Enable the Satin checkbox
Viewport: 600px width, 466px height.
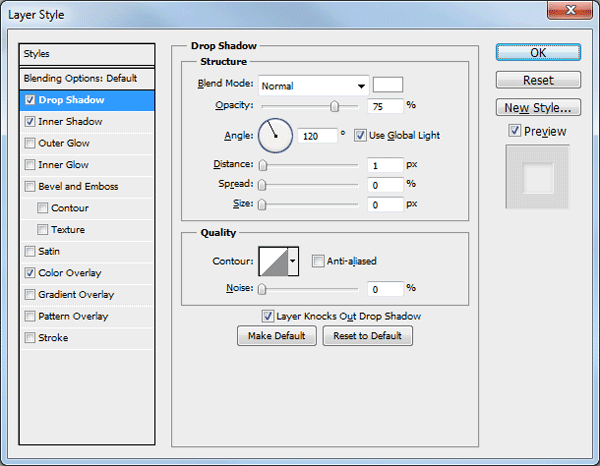click(30, 251)
